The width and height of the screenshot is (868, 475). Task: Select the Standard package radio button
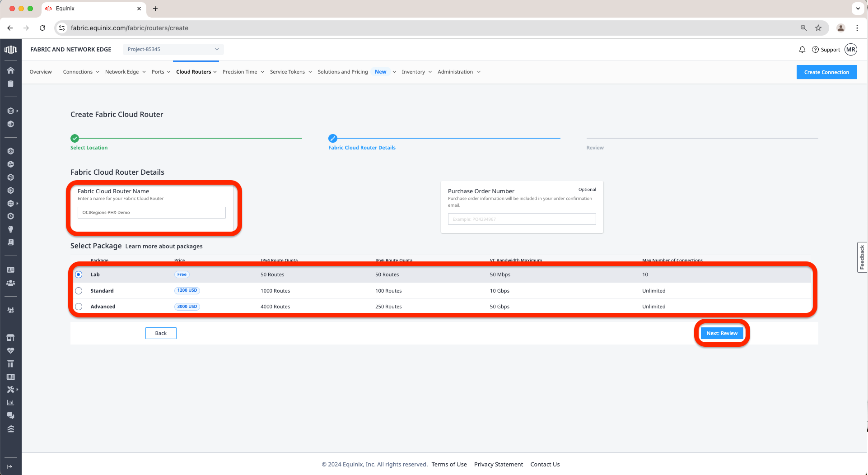tap(79, 291)
